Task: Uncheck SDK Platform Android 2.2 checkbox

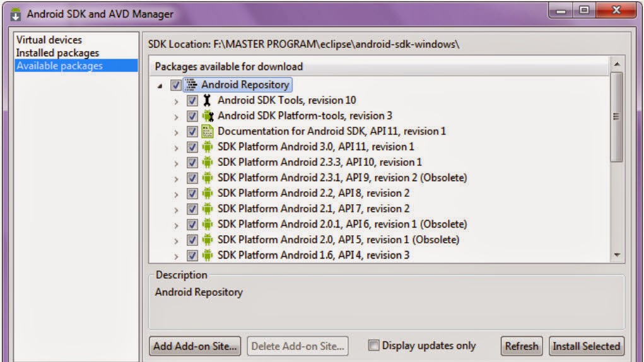Action: 192,194
